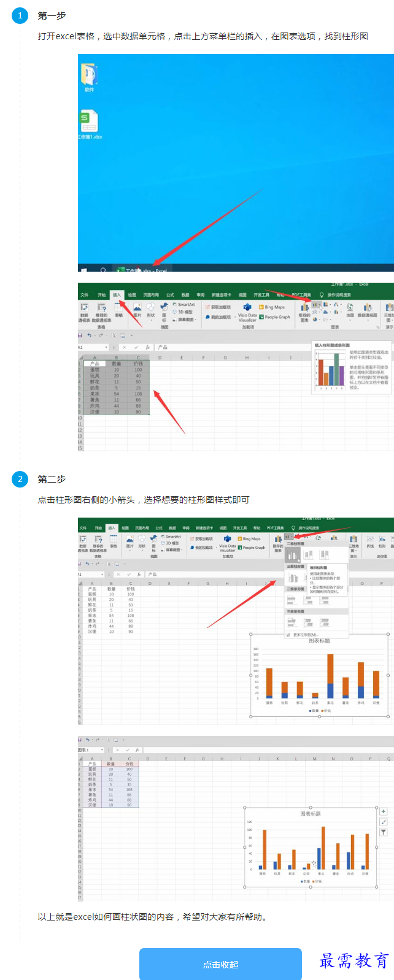Open the 软件 folder on the desktop screenshot
The height and width of the screenshot is (980, 394).
pos(90,77)
